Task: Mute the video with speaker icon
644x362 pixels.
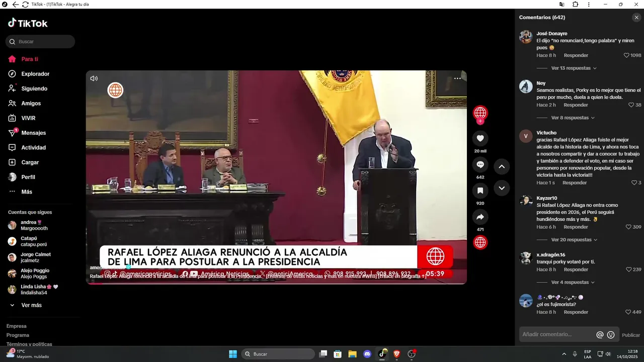Action: pyautogui.click(x=94, y=78)
